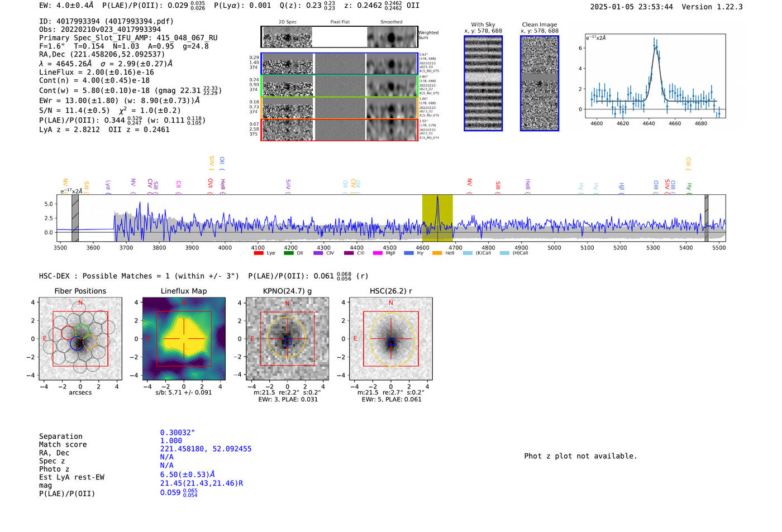Click the Separation value 0.30032"
The width and height of the screenshot is (782, 532).
tap(178, 433)
